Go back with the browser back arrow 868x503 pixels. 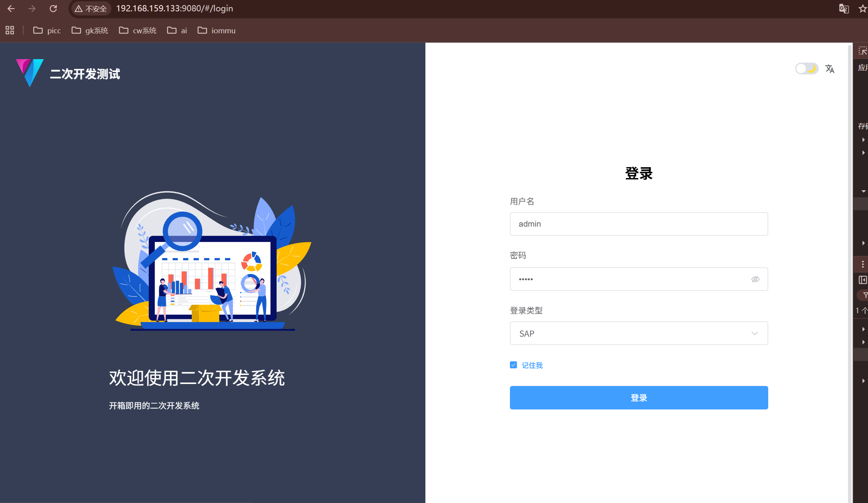(11, 9)
